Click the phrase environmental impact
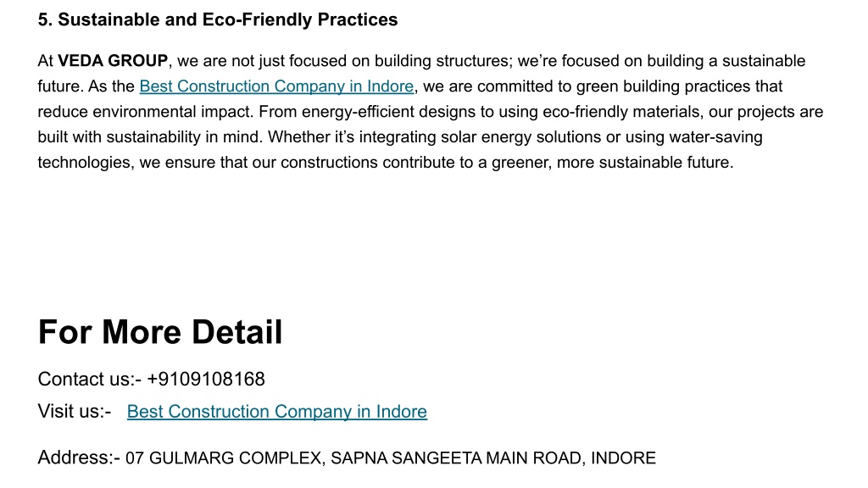 (x=172, y=112)
